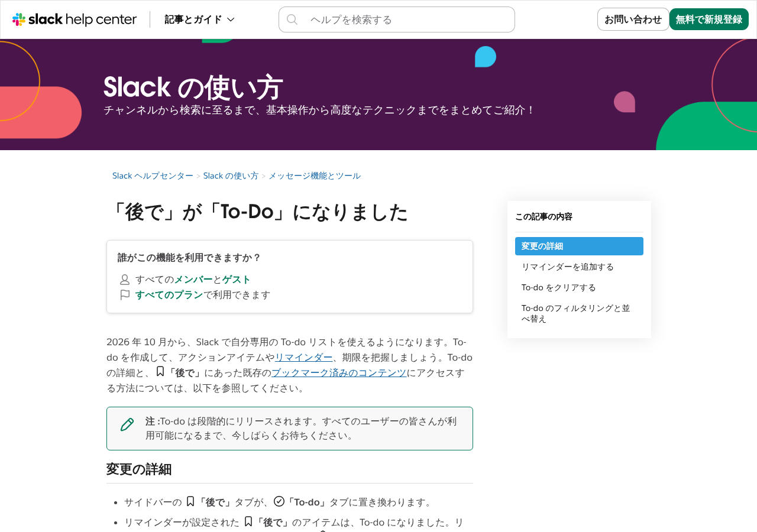The width and height of the screenshot is (757, 532).
Task: Follow the ゲスト link
Action: tap(237, 280)
